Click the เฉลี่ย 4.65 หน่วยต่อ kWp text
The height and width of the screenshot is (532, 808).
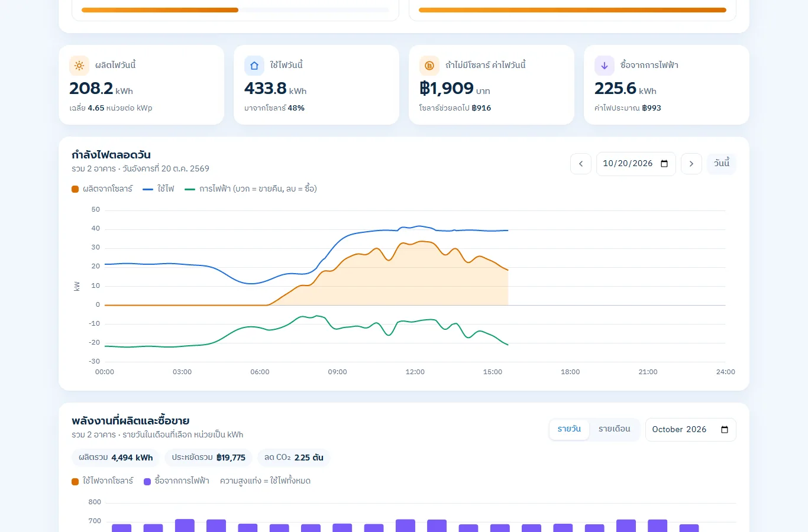[111, 108]
